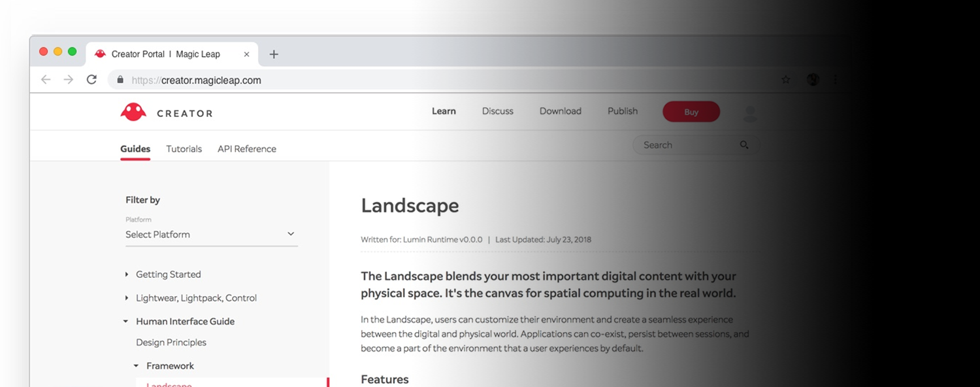This screenshot has height=387, width=980.
Task: Select the Human Interface Guide item
Action: (x=185, y=322)
